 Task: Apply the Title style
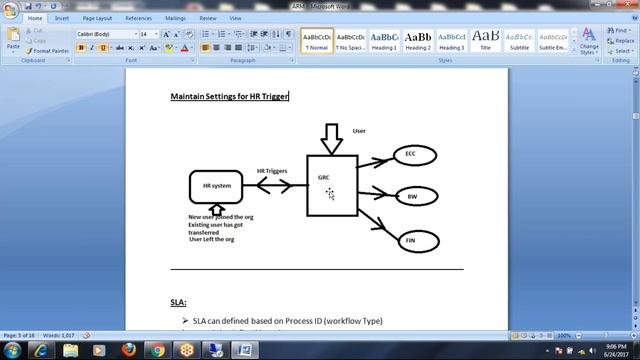click(485, 40)
